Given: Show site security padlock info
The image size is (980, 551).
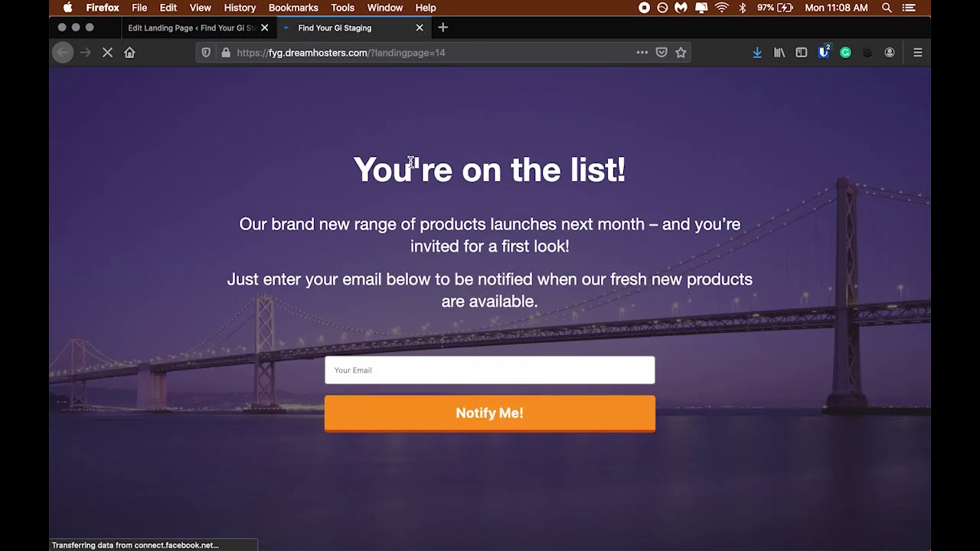Looking at the screenshot, I should click(225, 53).
